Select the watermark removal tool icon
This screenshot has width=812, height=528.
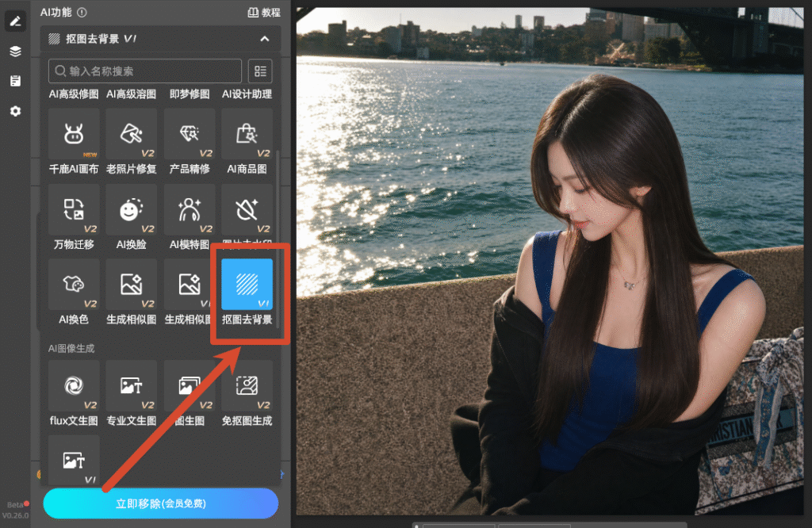pyautogui.click(x=247, y=210)
